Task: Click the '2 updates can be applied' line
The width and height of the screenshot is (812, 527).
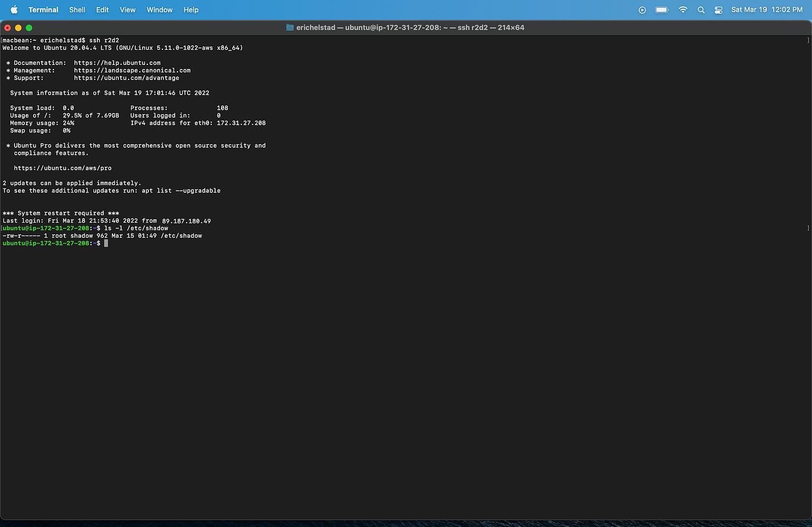Action: [72, 183]
